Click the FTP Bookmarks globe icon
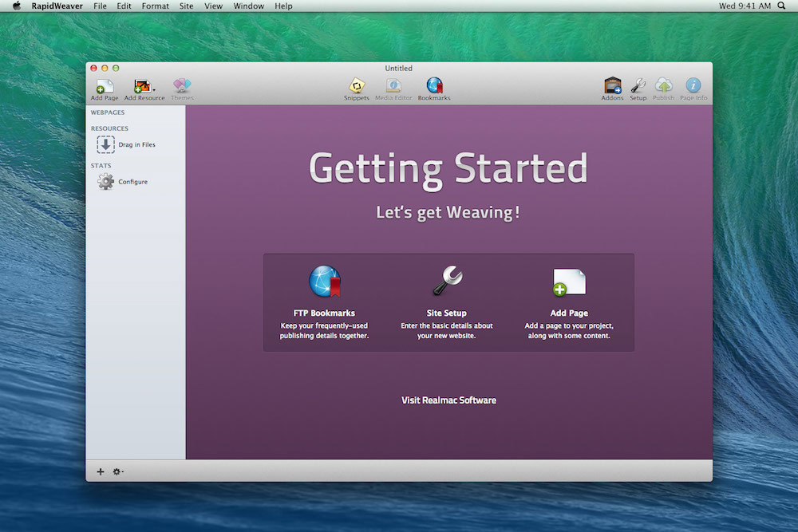798x532 pixels. (325, 281)
